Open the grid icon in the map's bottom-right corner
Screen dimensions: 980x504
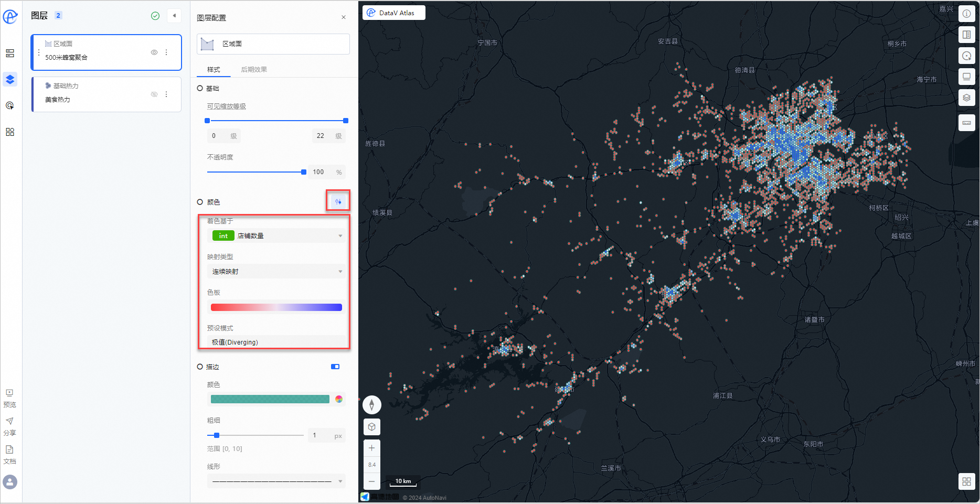click(x=966, y=481)
